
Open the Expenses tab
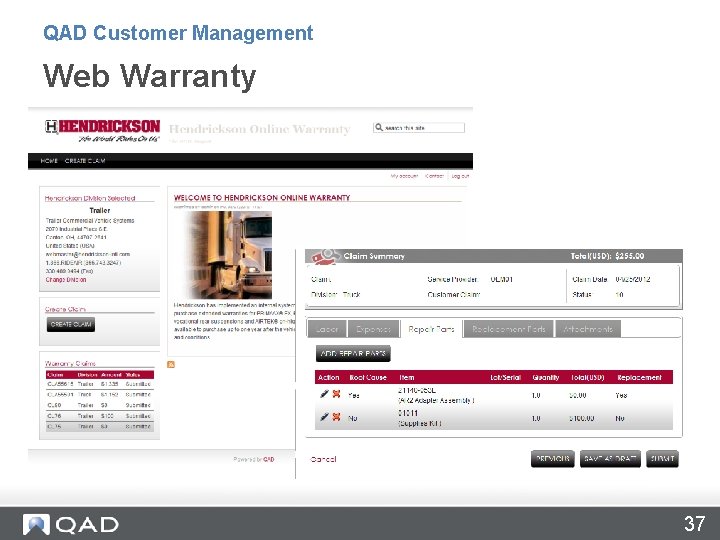coord(373,329)
